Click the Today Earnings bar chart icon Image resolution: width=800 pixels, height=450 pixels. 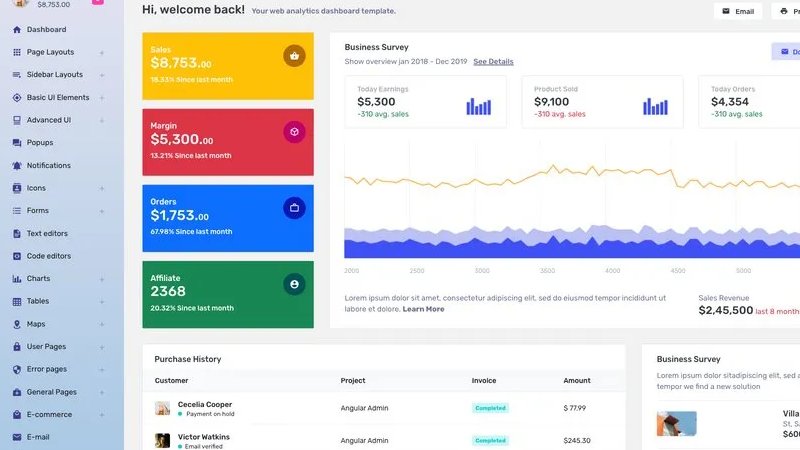coord(478,105)
